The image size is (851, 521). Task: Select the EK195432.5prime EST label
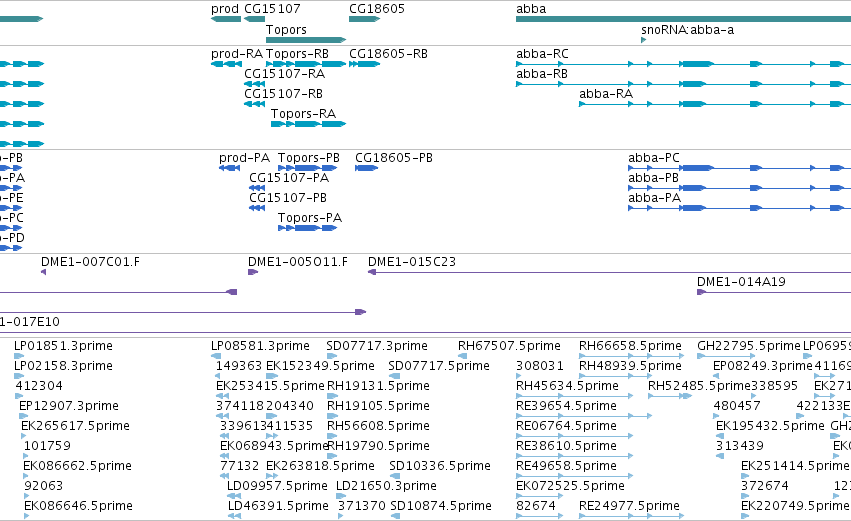(770, 426)
